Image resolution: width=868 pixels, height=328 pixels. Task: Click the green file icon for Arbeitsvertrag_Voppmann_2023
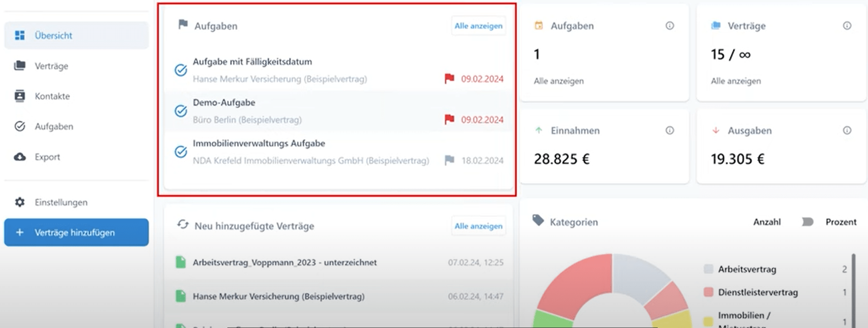tap(181, 262)
